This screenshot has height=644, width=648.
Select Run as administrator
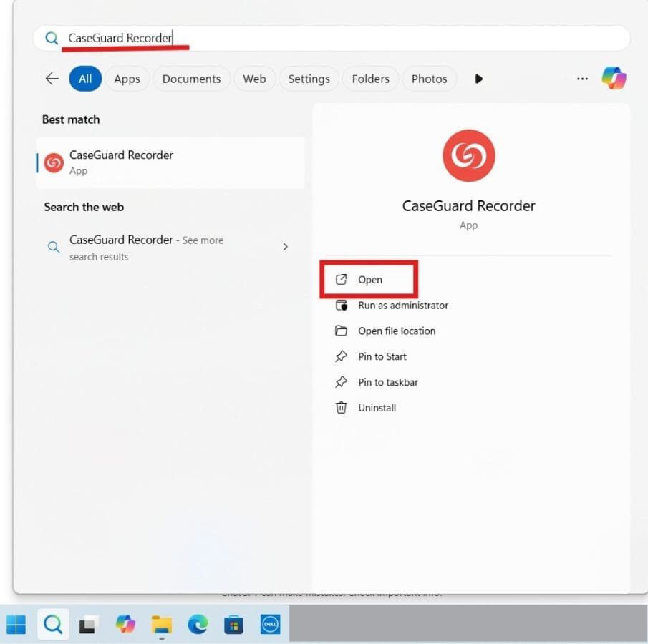pyautogui.click(x=402, y=306)
